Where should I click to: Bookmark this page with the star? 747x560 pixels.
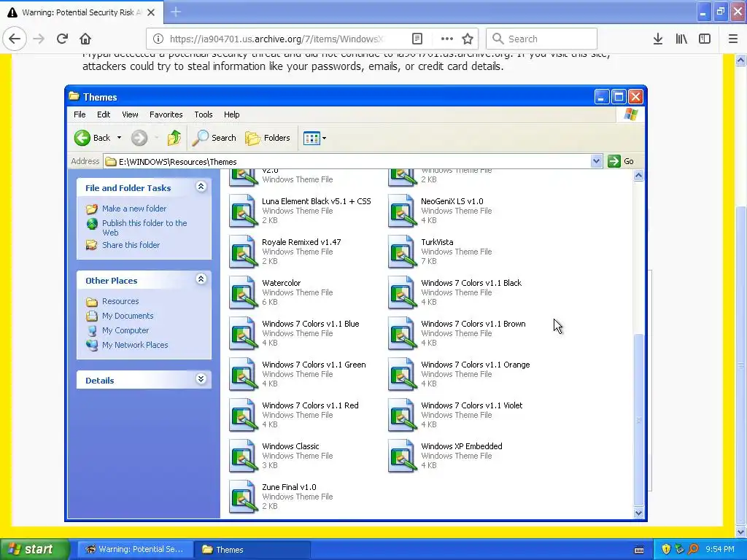tap(468, 39)
